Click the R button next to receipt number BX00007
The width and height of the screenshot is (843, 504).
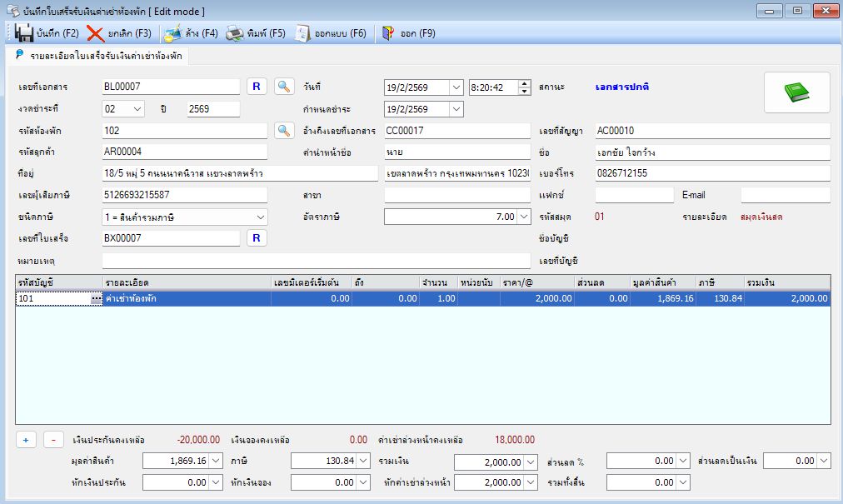click(x=257, y=237)
